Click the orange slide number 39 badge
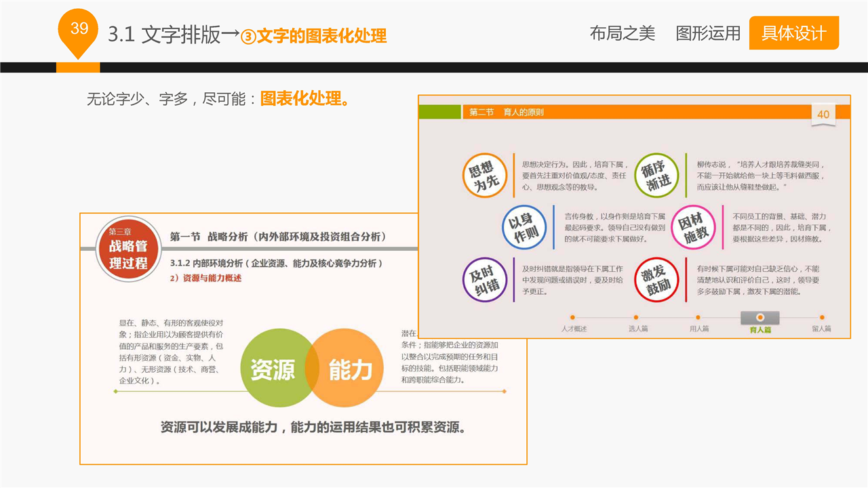The image size is (868, 488). [79, 29]
